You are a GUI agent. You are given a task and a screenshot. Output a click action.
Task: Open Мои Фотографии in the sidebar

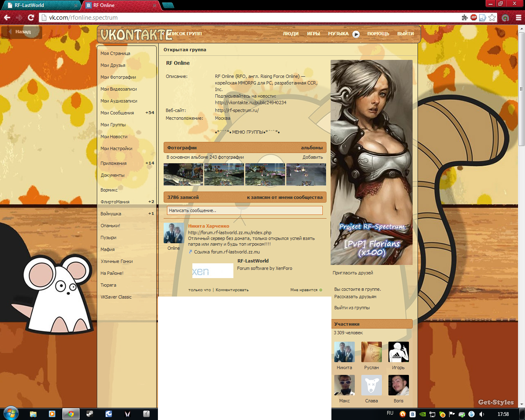[x=118, y=77]
